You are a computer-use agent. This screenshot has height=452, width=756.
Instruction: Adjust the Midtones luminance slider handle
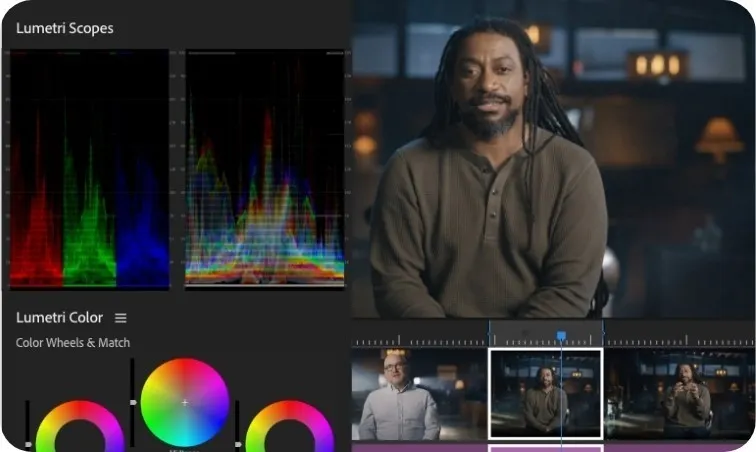coord(133,402)
